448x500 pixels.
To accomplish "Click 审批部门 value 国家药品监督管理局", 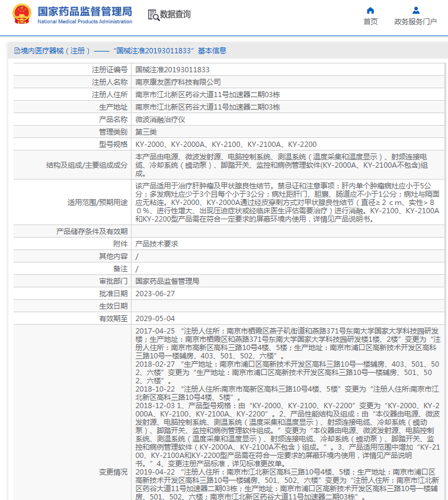I will (x=167, y=281).
